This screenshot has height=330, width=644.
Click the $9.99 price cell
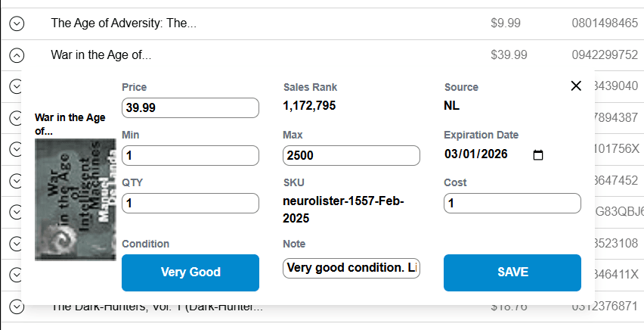click(x=505, y=23)
